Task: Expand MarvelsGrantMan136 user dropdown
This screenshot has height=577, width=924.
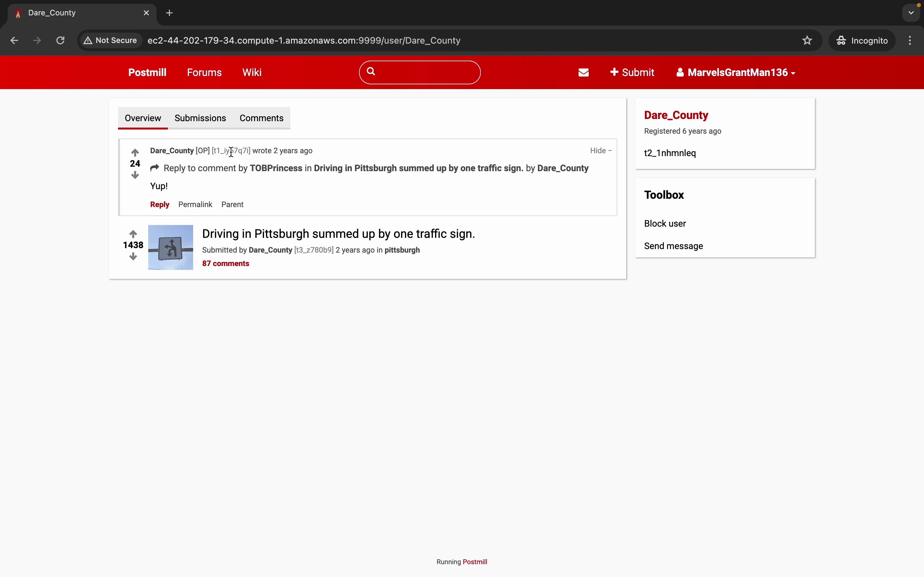Action: [x=736, y=72]
